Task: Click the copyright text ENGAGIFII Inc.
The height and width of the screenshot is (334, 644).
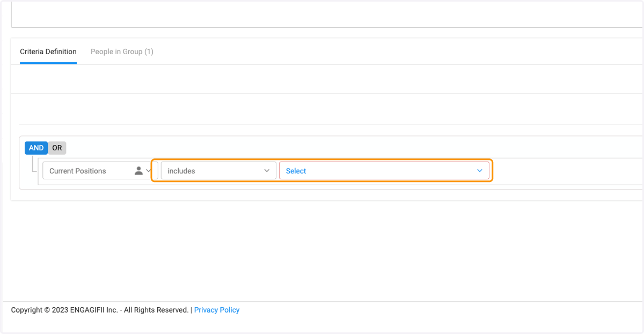Action: coord(94,310)
